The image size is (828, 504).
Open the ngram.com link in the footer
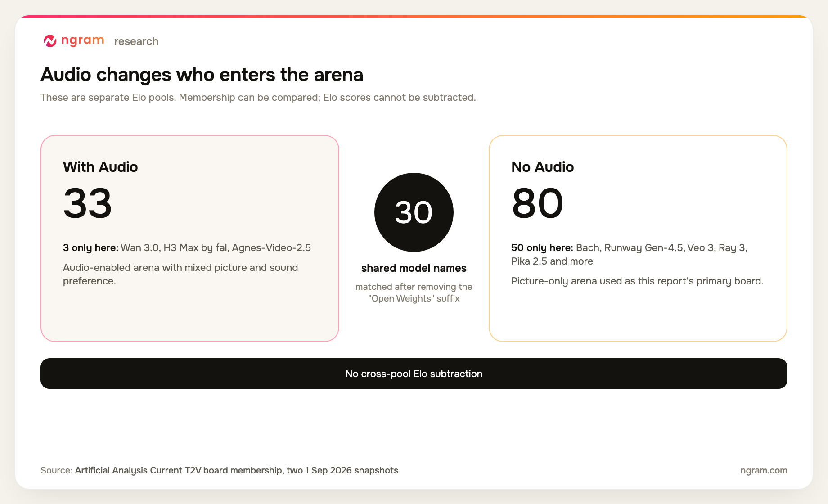tap(764, 470)
